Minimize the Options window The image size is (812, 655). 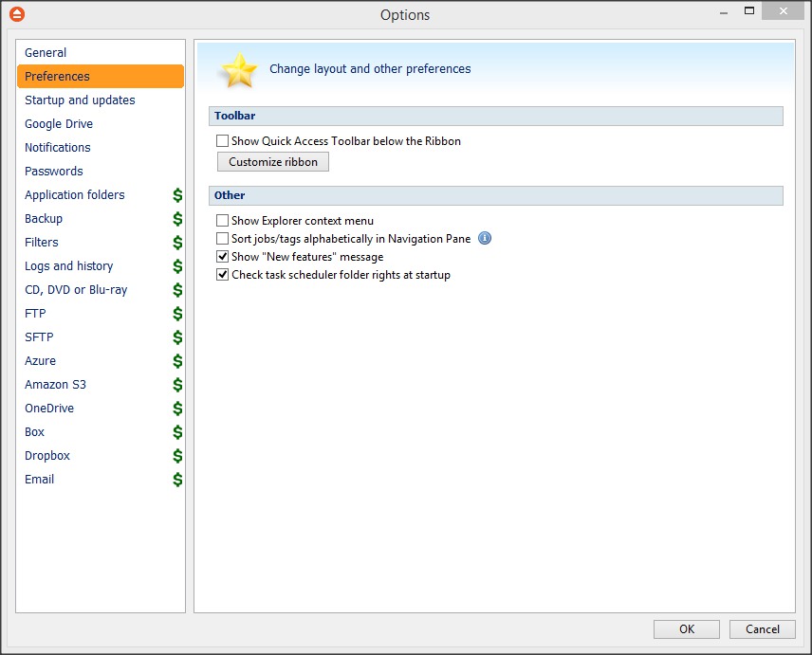724,12
